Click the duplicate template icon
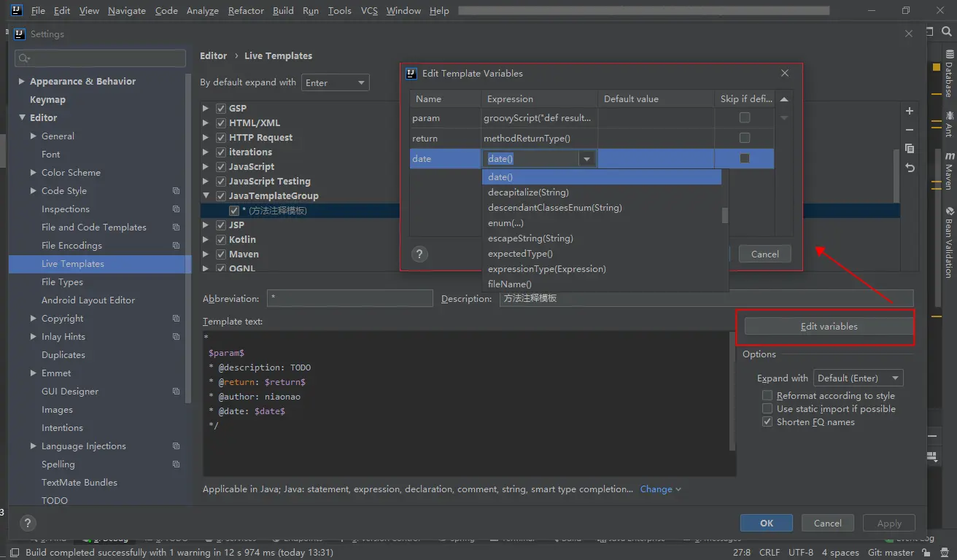This screenshot has width=957, height=560. (910, 149)
